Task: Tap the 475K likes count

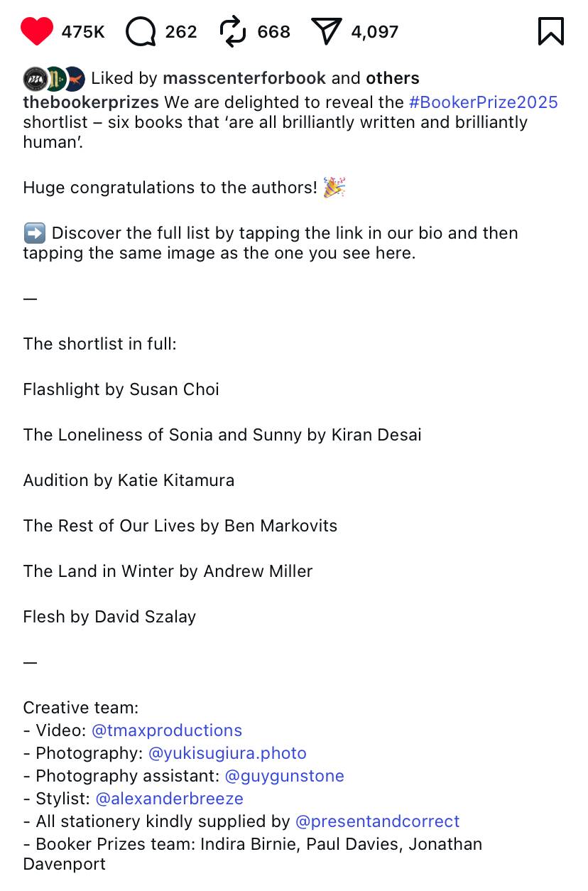Action: click(83, 32)
